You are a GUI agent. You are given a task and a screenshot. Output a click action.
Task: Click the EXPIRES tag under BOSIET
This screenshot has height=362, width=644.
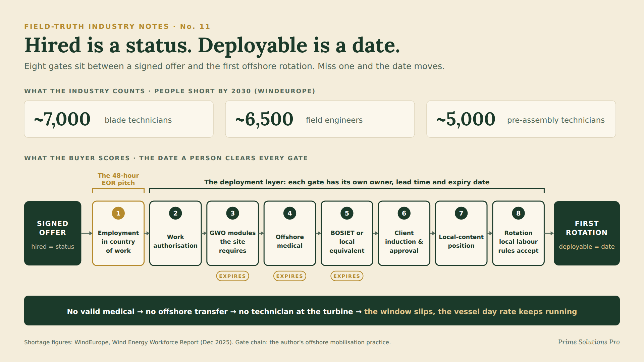click(347, 276)
